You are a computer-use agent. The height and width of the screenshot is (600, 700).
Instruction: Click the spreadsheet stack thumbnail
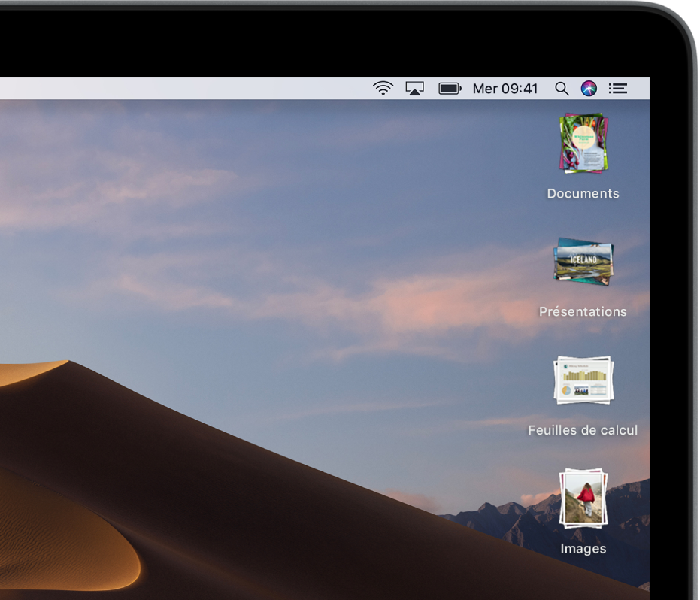pos(583,380)
